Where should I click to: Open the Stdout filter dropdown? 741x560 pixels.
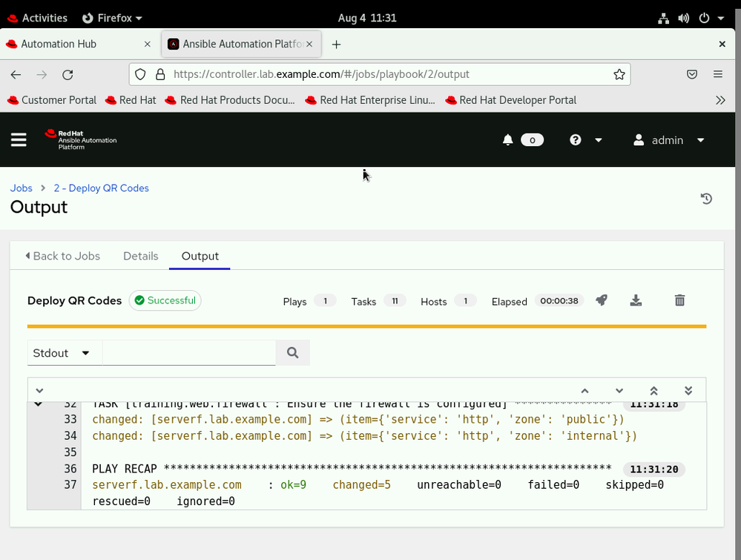coord(62,353)
